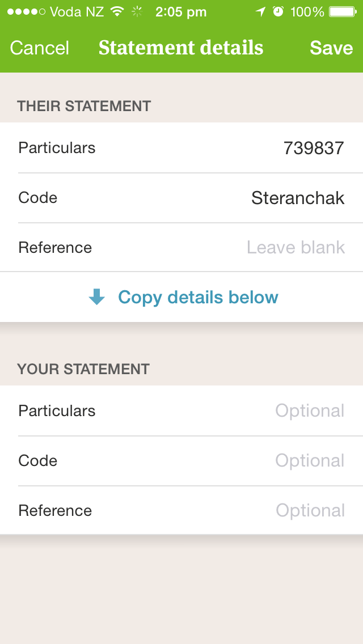Save the statement details
The width and height of the screenshot is (363, 644).
pos(331,48)
